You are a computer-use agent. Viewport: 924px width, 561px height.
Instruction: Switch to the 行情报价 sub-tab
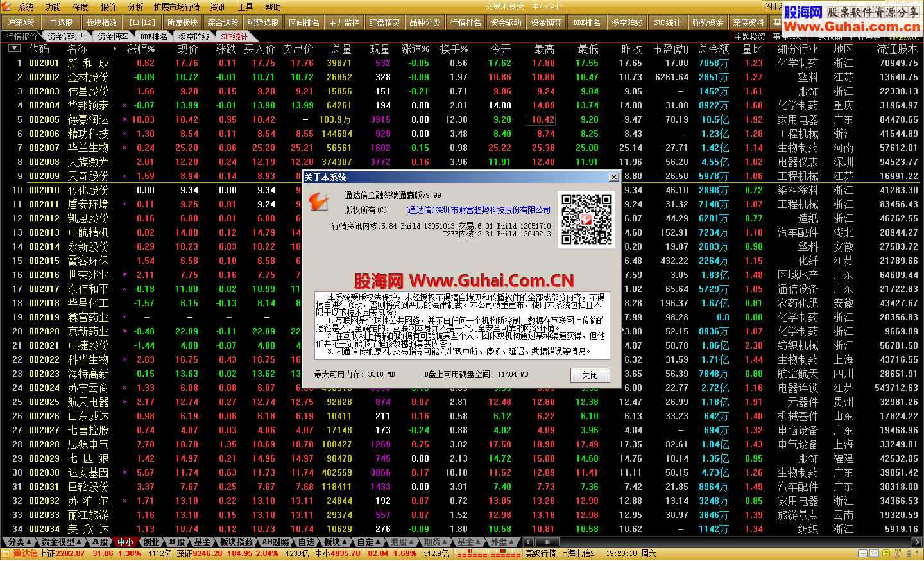22,37
